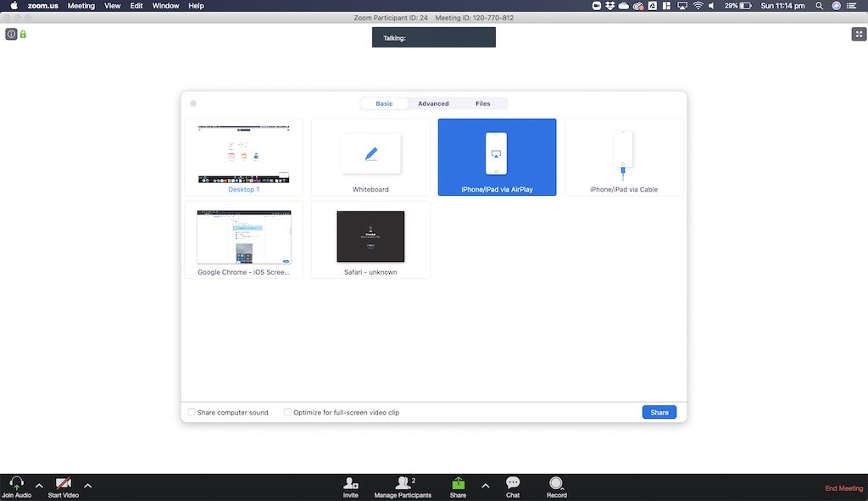This screenshot has width=868, height=501.
Task: Close the share selection dialog
Action: 193,103
